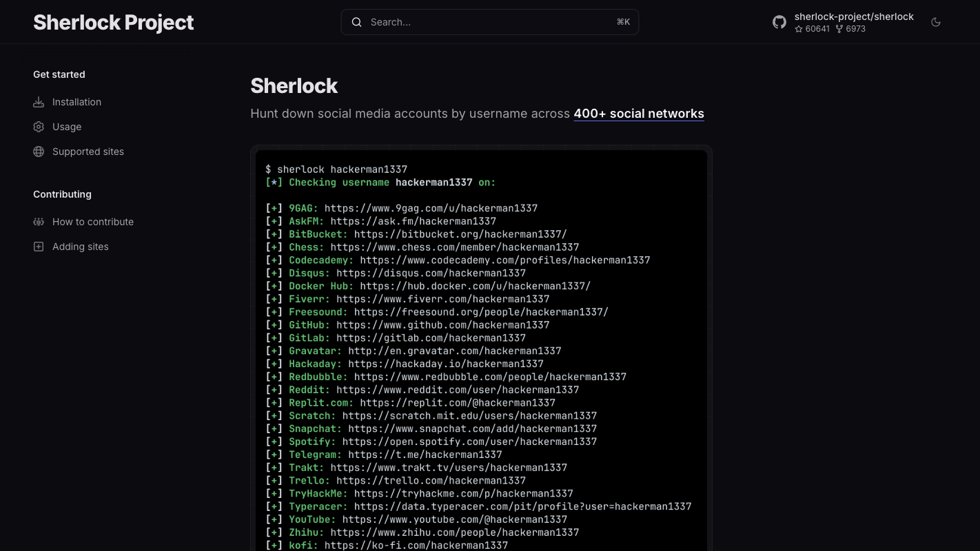The width and height of the screenshot is (980, 551).
Task: Click the Telegram result line
Action: (384, 455)
